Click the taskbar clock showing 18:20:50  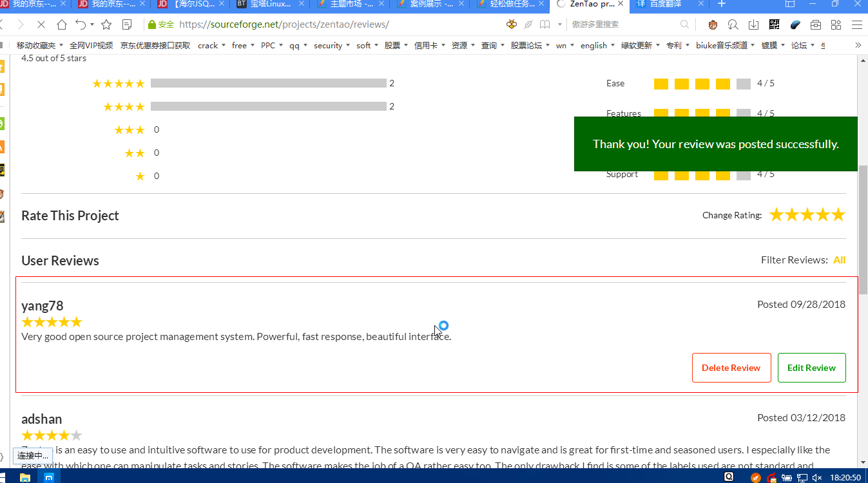click(846, 478)
